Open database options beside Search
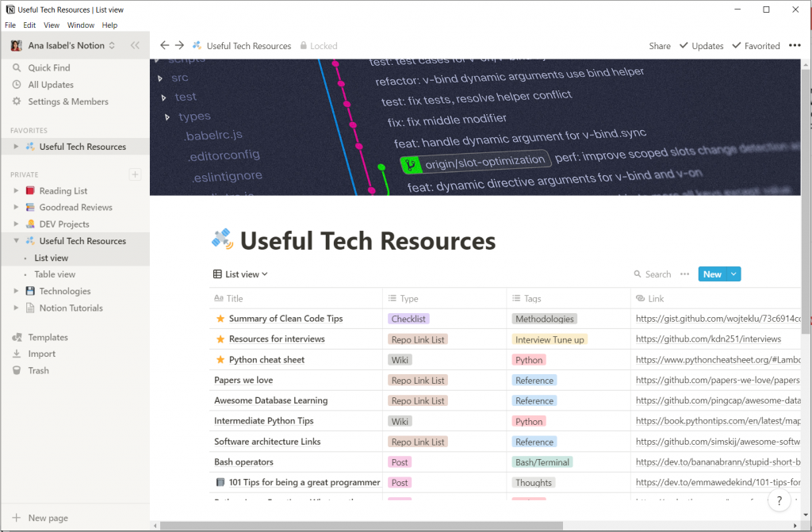Viewport: 812px width, 532px height. click(686, 274)
